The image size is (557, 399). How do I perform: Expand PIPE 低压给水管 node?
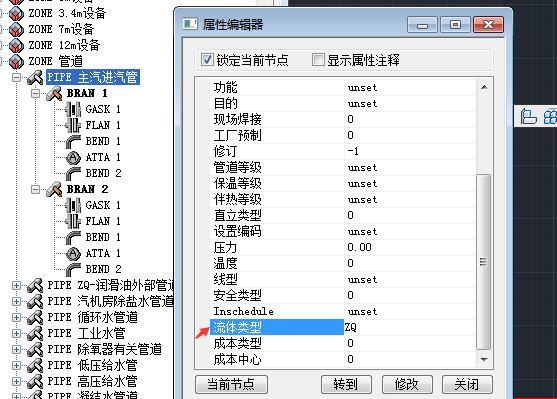pyautogui.click(x=16, y=365)
